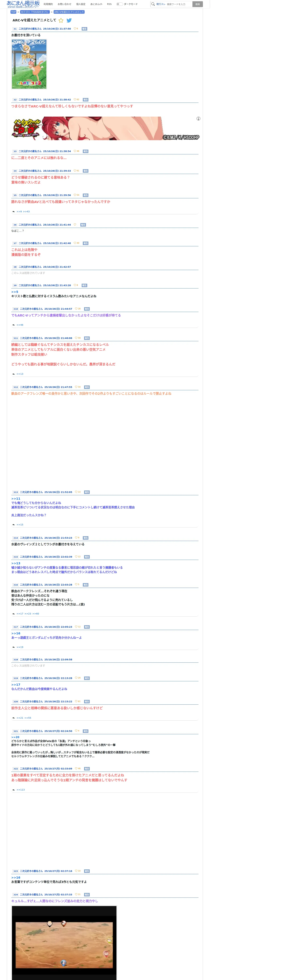Share the thread via the Twitter bird icon
Screen dimensions: 296x980
point(69,21)
